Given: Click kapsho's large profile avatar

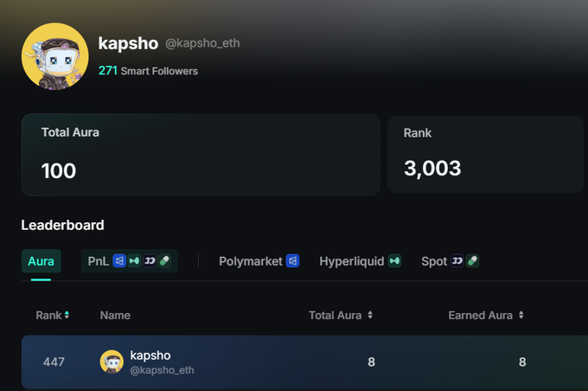Looking at the screenshot, I should [55, 56].
